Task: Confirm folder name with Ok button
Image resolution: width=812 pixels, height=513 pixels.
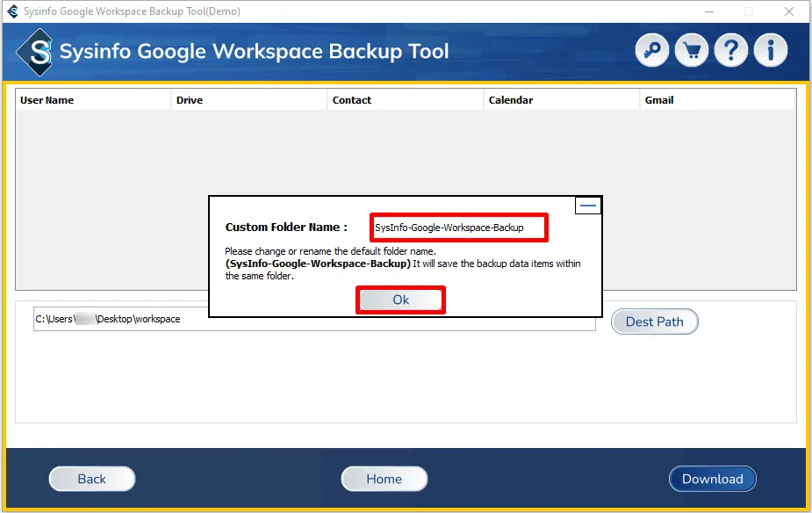Action: (x=400, y=300)
